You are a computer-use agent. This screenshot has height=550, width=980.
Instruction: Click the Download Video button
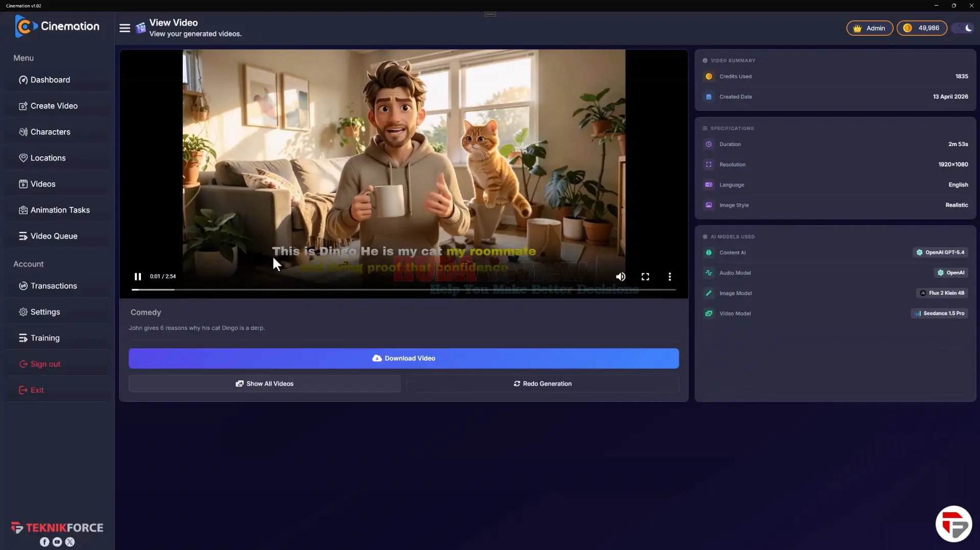coord(403,358)
